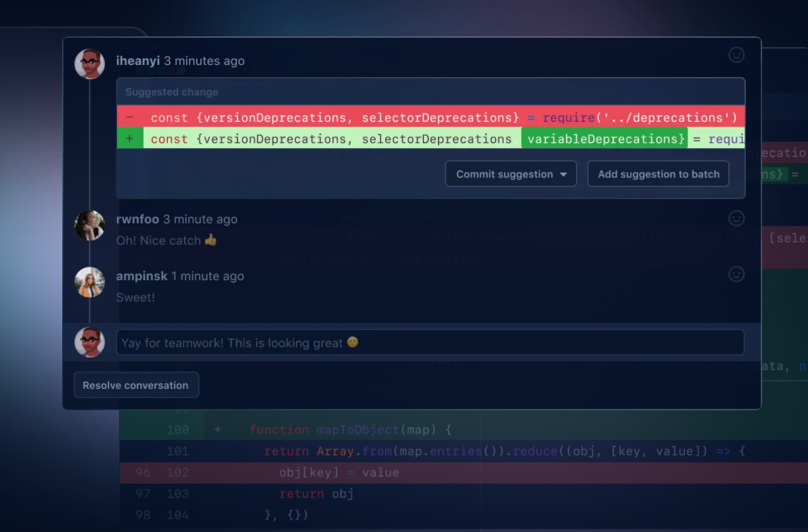Click the avatar beside the reply box
Screen dimensions: 808x532
[x=89, y=342]
